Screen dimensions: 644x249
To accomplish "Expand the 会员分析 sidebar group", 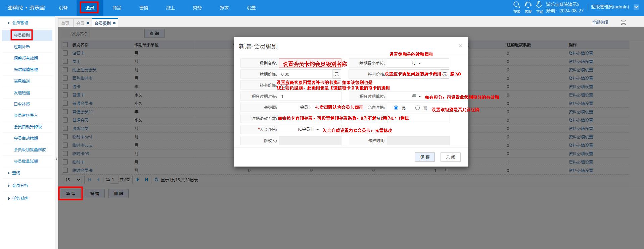I will pyautogui.click(x=20, y=186).
